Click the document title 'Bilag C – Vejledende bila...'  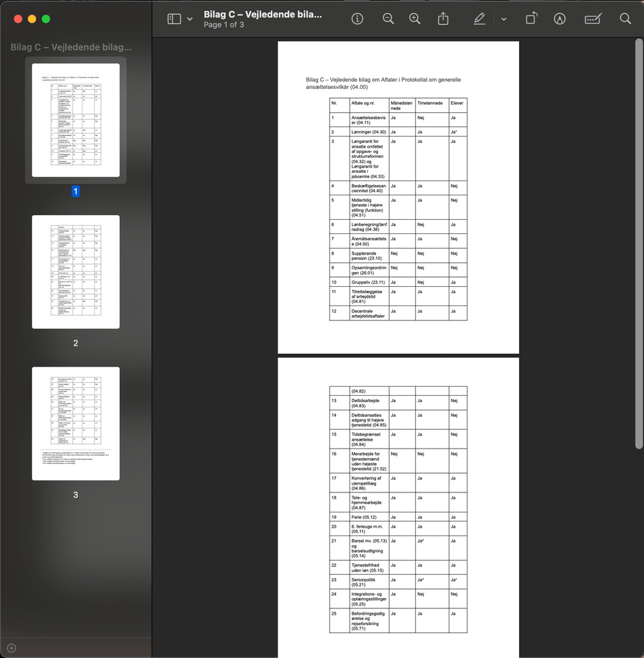[263, 14]
